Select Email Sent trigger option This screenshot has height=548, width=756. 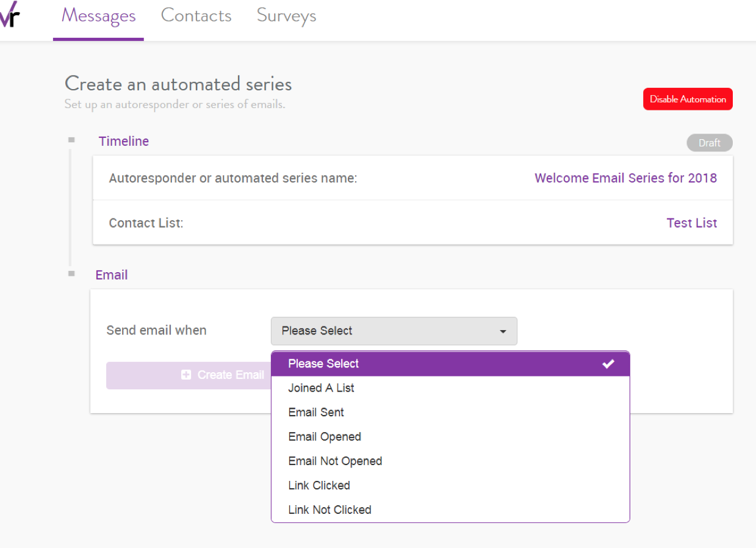point(315,413)
